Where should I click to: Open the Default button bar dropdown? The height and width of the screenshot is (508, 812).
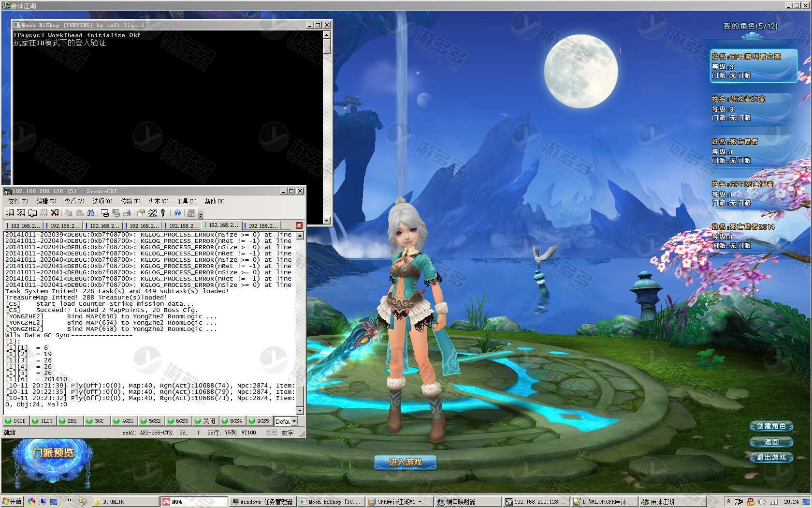click(293, 421)
